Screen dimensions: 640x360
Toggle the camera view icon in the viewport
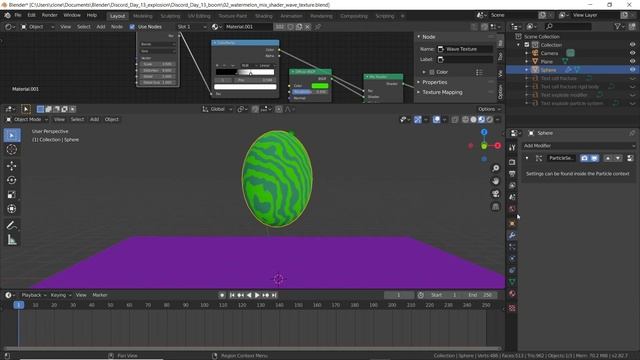pos(496,193)
